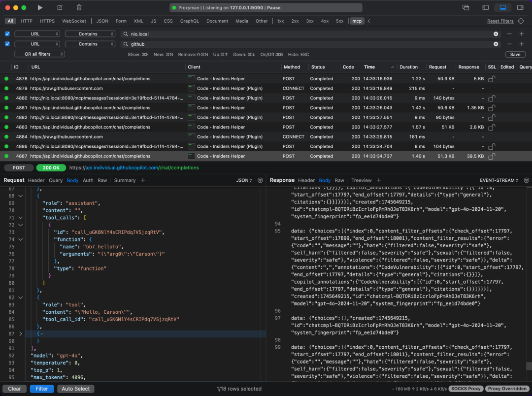Click the SSL lock icon on request 4878
Image resolution: width=532 pixels, height=396 pixels.
point(491,79)
